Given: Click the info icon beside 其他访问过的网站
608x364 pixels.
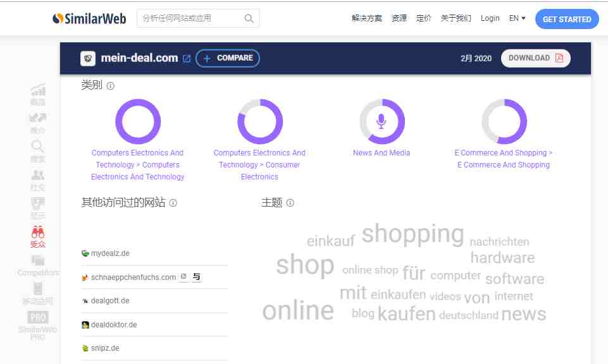Looking at the screenshot, I should [x=173, y=203].
